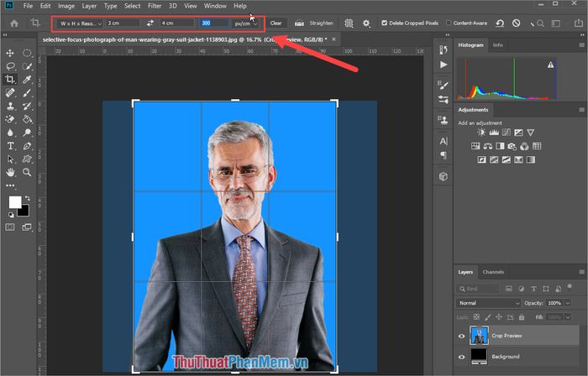The image size is (588, 376).
Task: Open crop overlay grid options
Action: pyautogui.click(x=349, y=23)
